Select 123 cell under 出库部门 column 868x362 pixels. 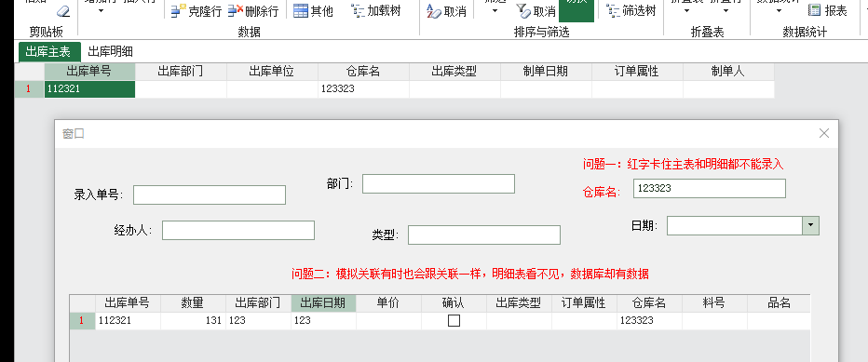pos(259,321)
